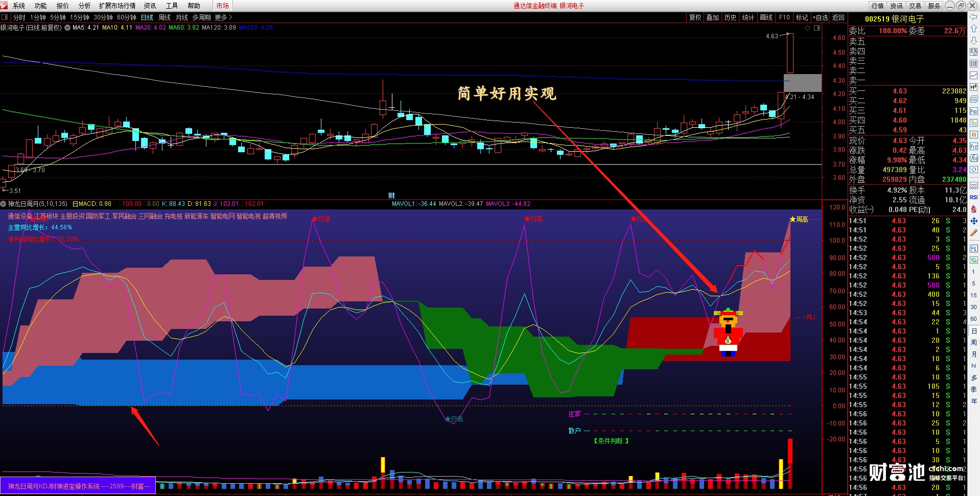Click the RSI indicator sidebar icon

click(x=973, y=197)
